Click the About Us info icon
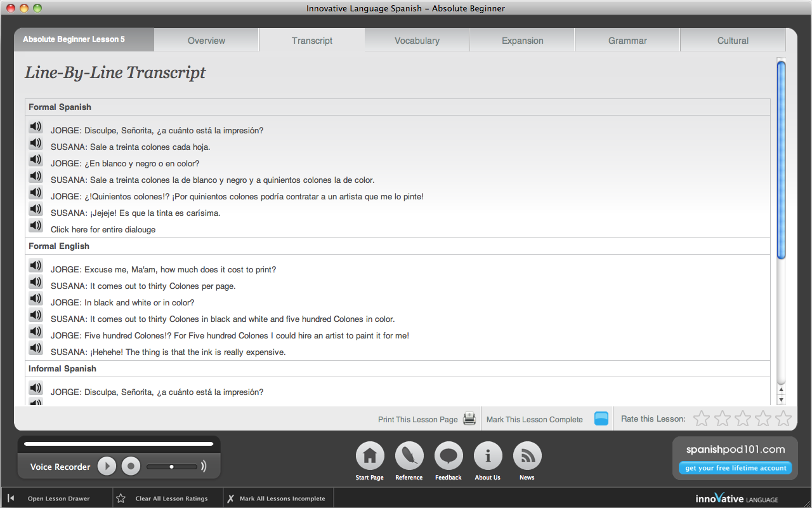Screen dimensions: 812x508 click(x=488, y=456)
